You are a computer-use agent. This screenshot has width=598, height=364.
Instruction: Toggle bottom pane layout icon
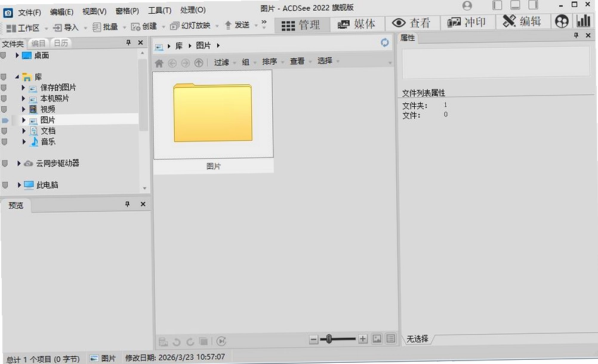pyautogui.click(x=515, y=5)
